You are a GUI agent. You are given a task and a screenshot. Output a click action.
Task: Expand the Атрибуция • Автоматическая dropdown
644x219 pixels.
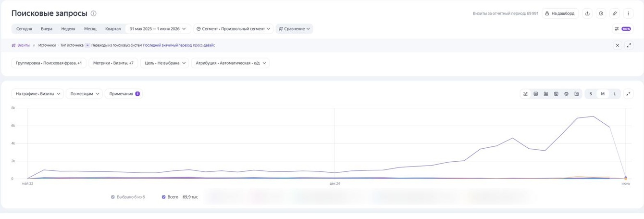click(230, 63)
